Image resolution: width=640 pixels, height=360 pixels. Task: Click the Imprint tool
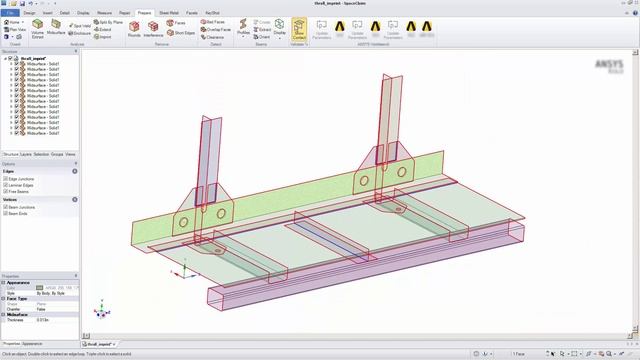pos(102,37)
